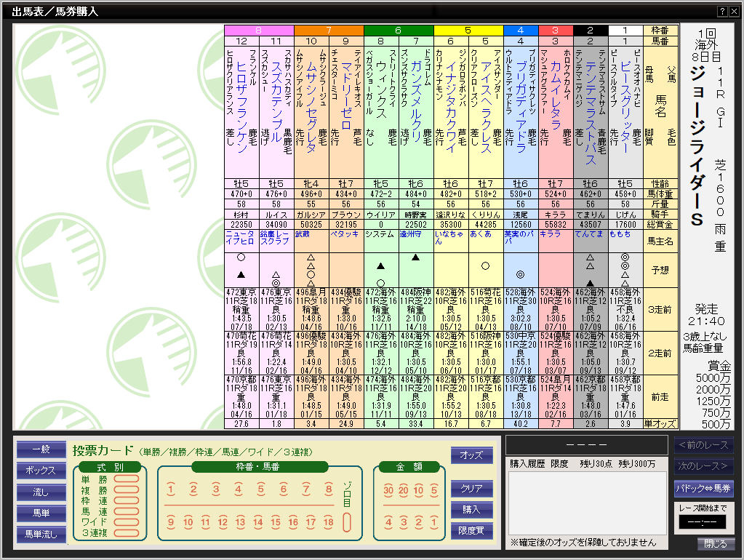Select the ボックス betting mode tab
The height and width of the screenshot is (560, 744).
click(x=41, y=471)
